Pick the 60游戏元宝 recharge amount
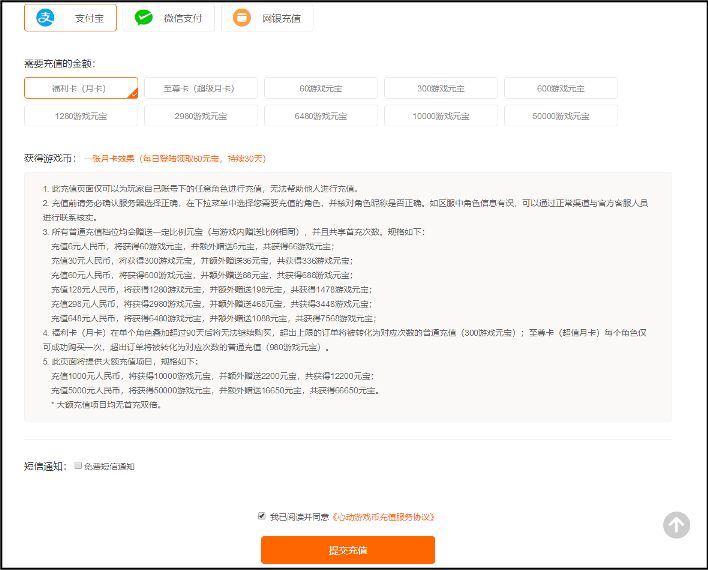Viewport: 708px width, 570px height. click(321, 88)
